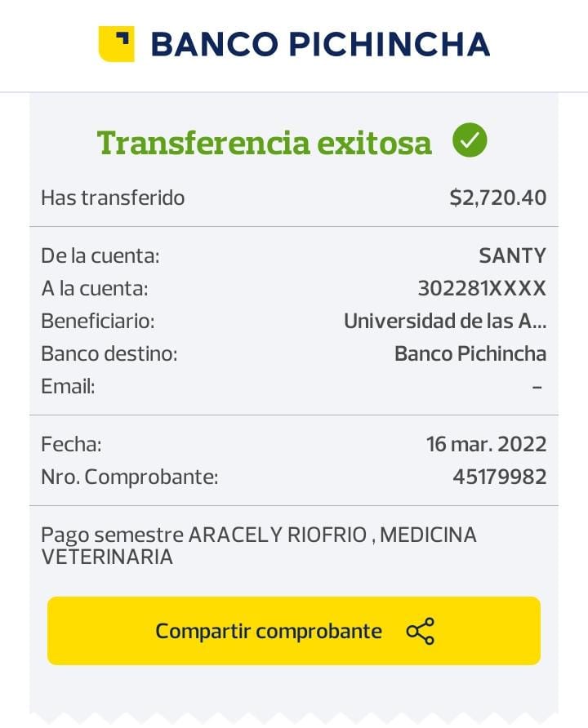Click the green success checkmark icon
This screenshot has width=588, height=728.
point(470,141)
